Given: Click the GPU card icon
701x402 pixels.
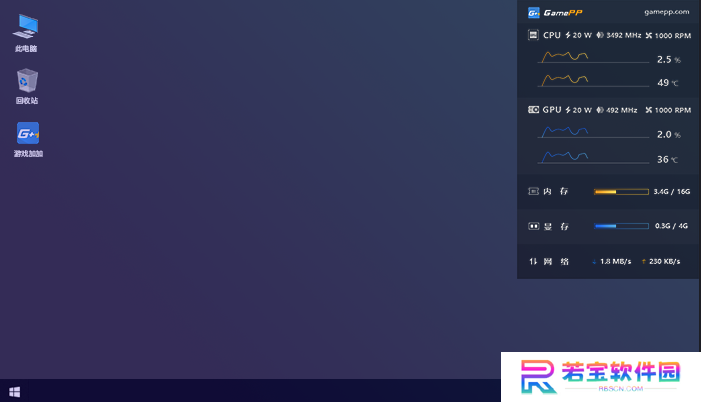Looking at the screenshot, I should pyautogui.click(x=533, y=110).
